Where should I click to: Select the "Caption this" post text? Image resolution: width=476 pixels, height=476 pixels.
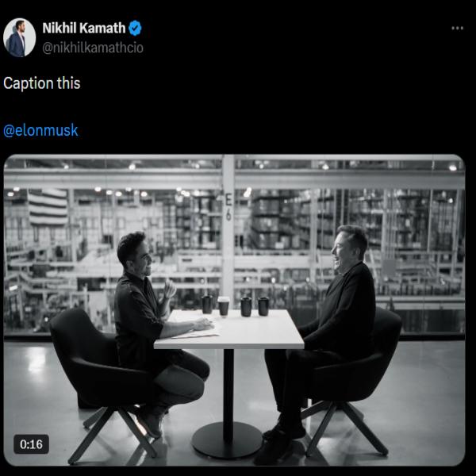(42, 83)
